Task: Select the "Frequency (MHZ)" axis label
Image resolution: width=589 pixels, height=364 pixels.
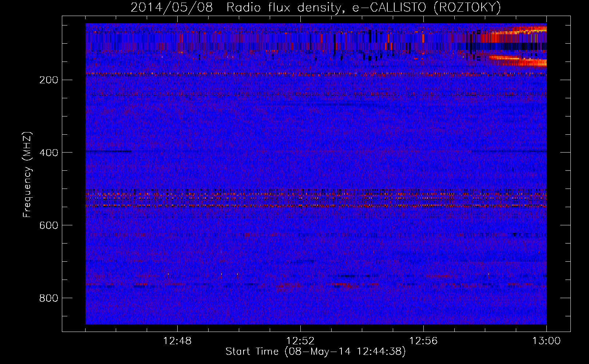Action: coord(27,175)
